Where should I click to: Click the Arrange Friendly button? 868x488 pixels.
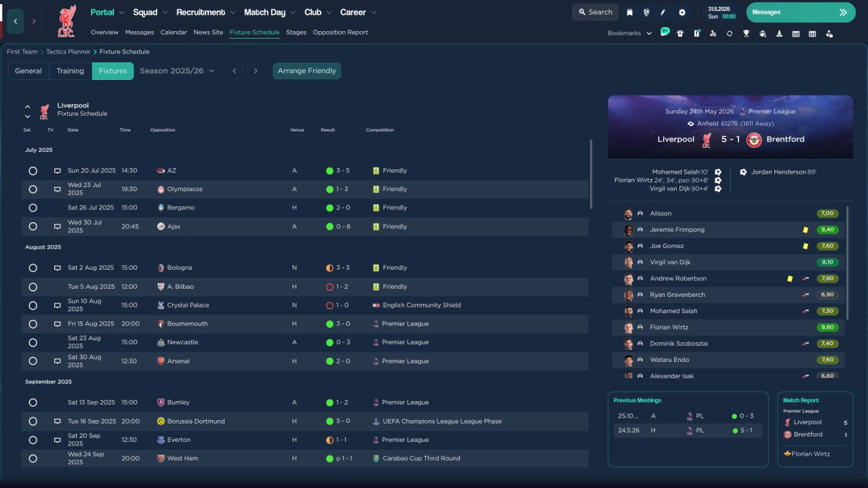[307, 70]
